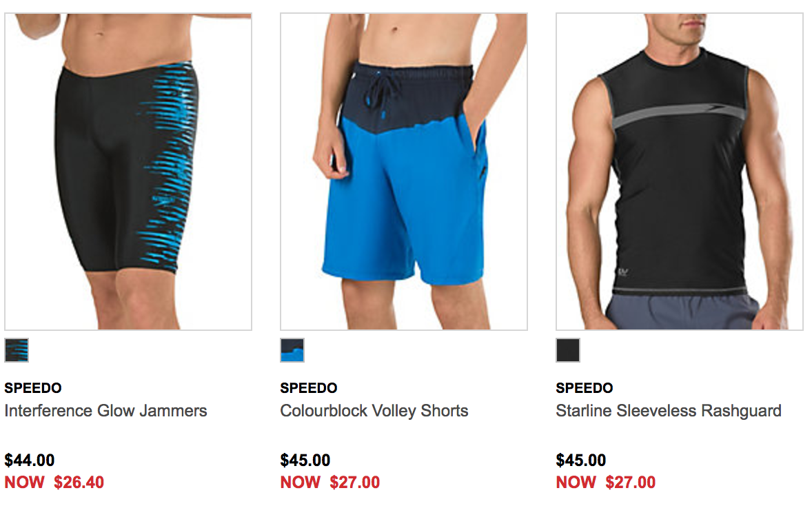
Task: Click the SPEEDO brand above Starline Rashguard
Action: (x=584, y=388)
